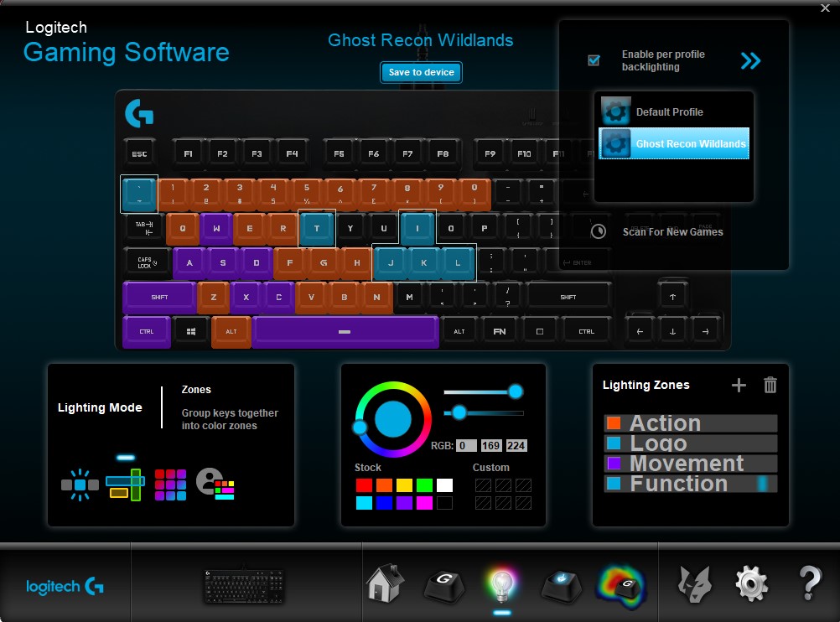Open the help question mark icon
The image size is (840, 622).
810,583
